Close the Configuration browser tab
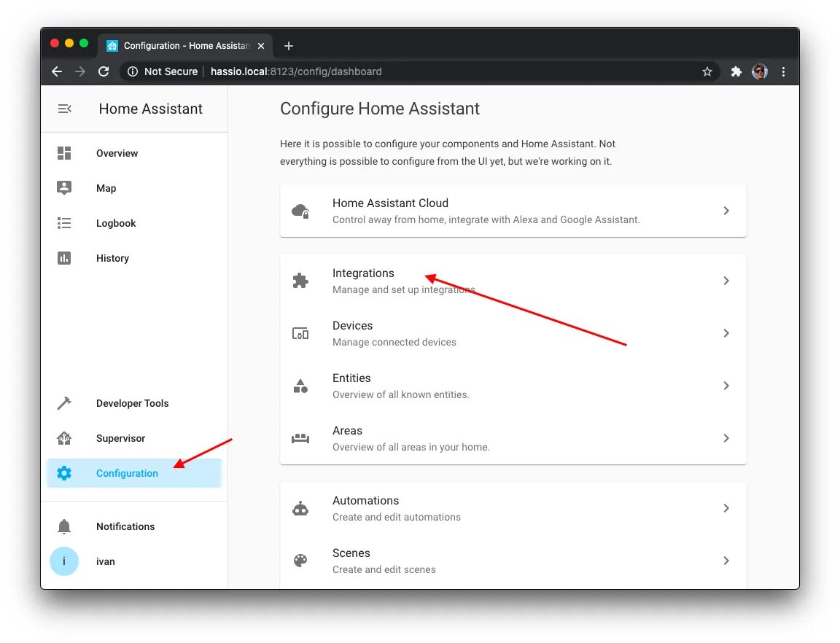 pyautogui.click(x=261, y=46)
